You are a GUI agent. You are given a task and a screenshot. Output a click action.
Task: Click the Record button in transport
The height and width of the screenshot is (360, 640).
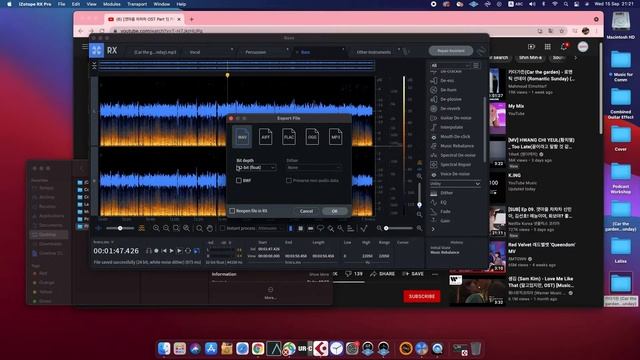pyautogui.click(x=156, y=251)
